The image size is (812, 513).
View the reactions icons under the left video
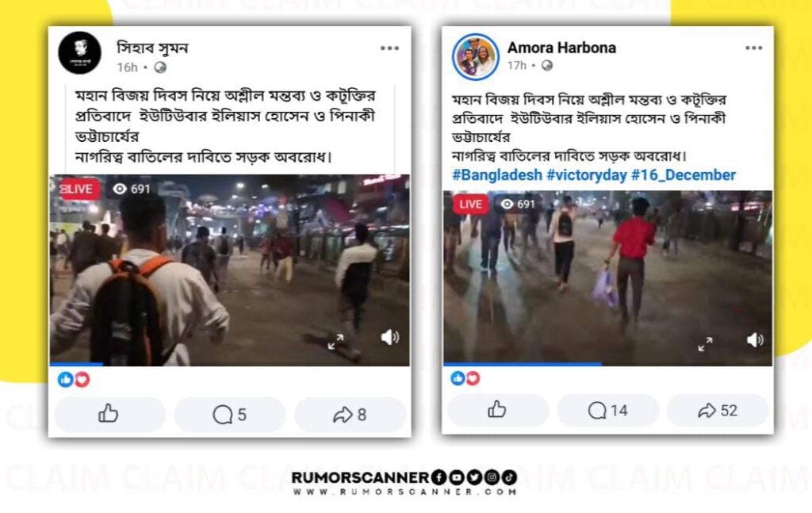coord(74,380)
